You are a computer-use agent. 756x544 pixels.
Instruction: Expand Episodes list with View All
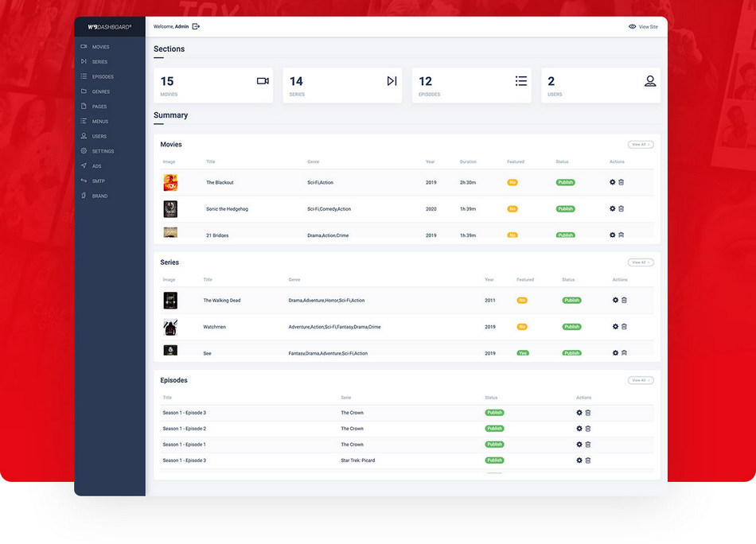[640, 380]
